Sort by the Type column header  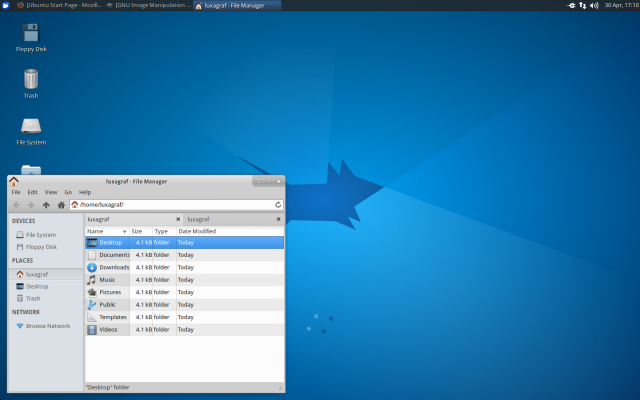pyautogui.click(x=164, y=231)
